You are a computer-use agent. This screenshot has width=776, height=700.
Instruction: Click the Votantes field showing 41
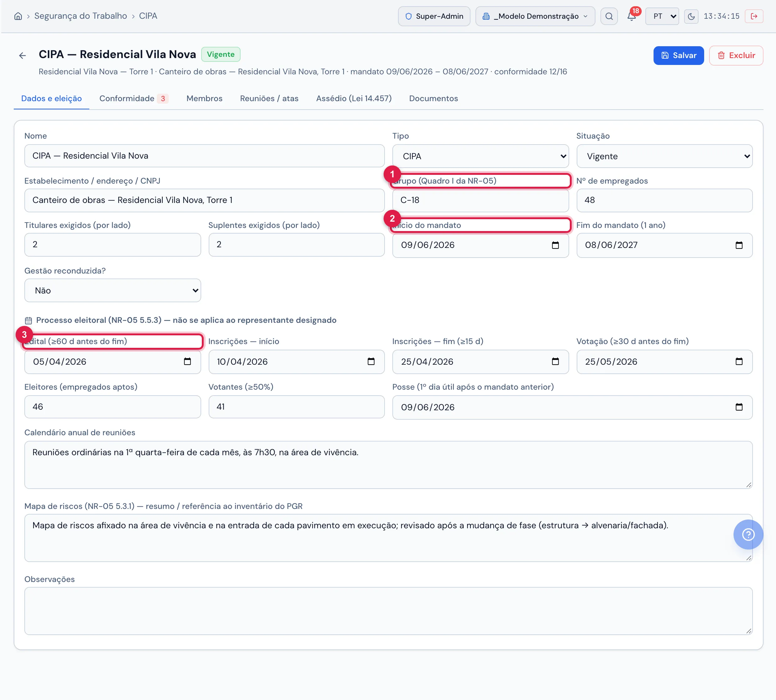pos(296,407)
